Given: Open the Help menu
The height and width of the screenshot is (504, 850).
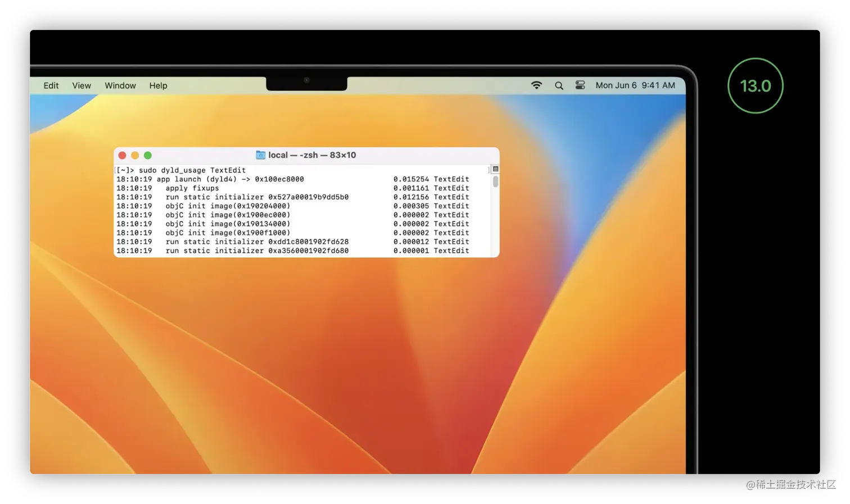Looking at the screenshot, I should click(x=158, y=85).
